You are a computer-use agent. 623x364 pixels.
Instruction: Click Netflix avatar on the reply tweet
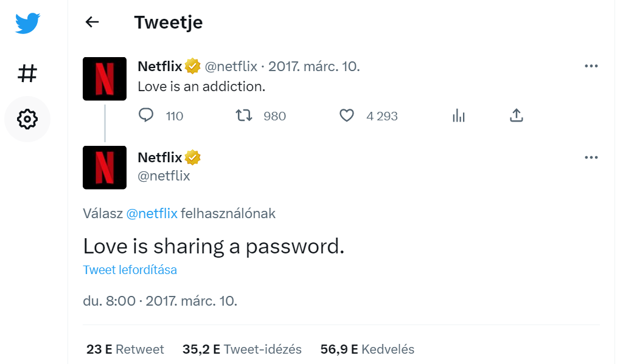[x=105, y=168]
